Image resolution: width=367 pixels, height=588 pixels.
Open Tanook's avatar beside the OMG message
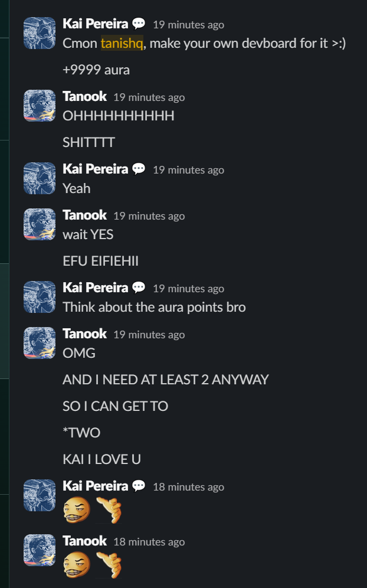[x=40, y=343]
